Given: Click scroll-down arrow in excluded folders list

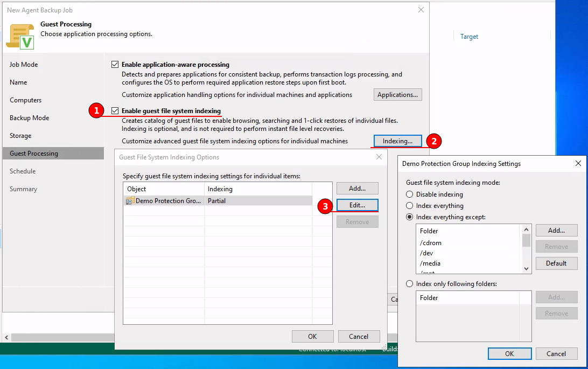Looking at the screenshot, I should pyautogui.click(x=527, y=268).
